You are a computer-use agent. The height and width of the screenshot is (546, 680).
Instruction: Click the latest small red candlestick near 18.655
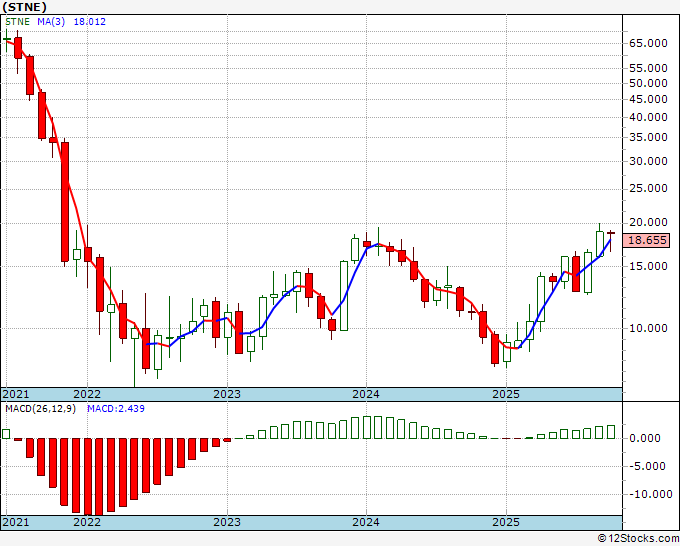(611, 233)
